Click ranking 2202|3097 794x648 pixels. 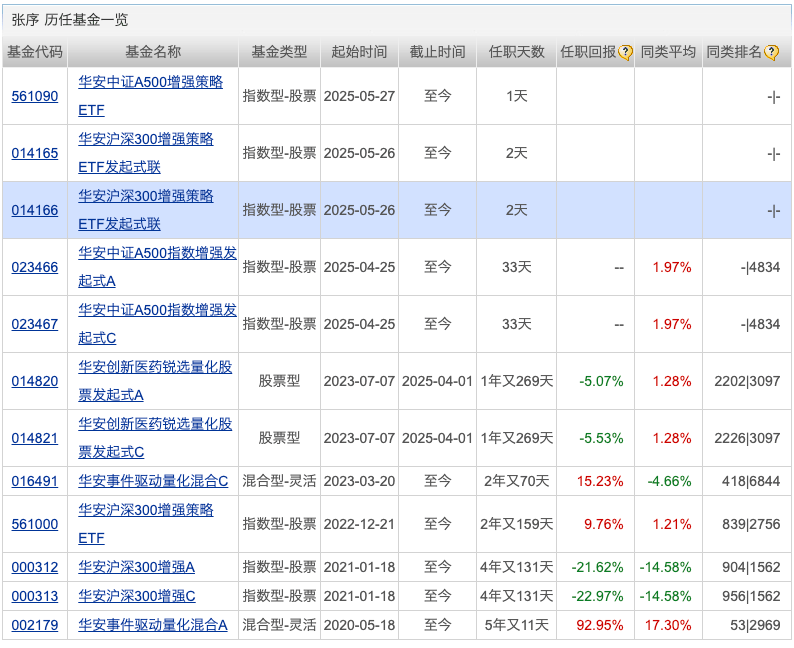pos(747,381)
